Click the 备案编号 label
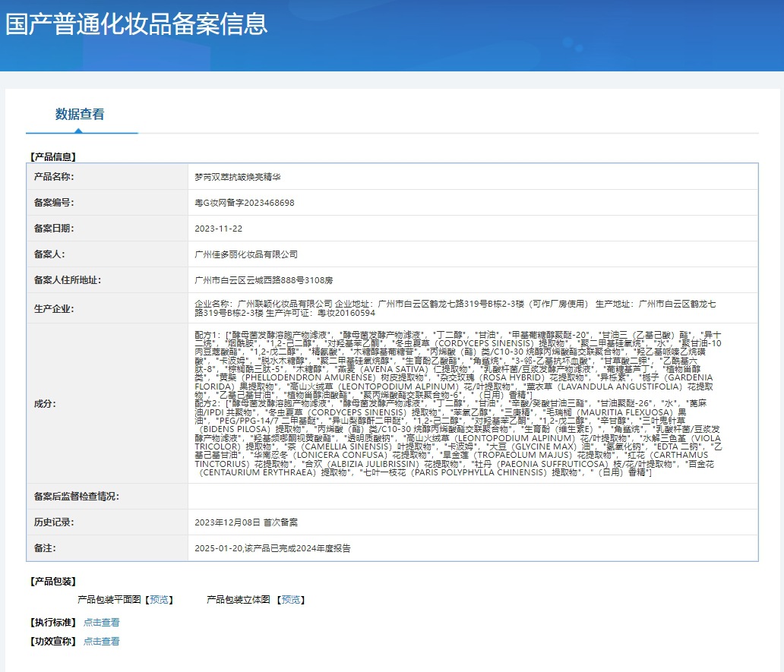Viewport: 784px width, 672px height. [x=54, y=203]
